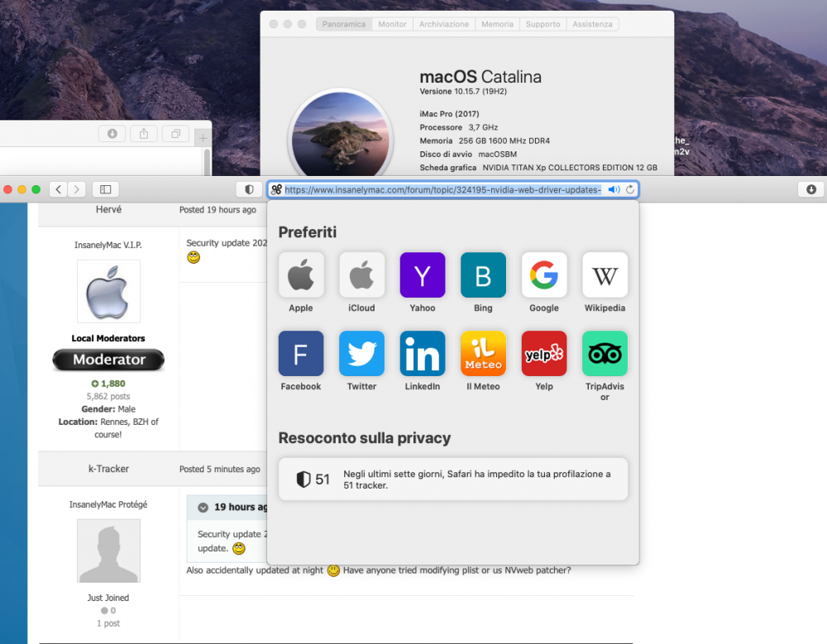Select the Panoramica tab
The height and width of the screenshot is (644, 827).
[344, 24]
